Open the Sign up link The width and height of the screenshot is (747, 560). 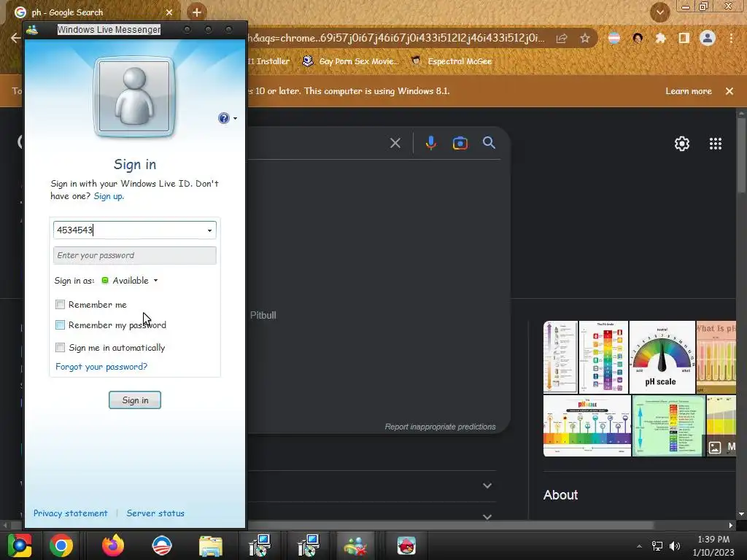click(x=109, y=196)
